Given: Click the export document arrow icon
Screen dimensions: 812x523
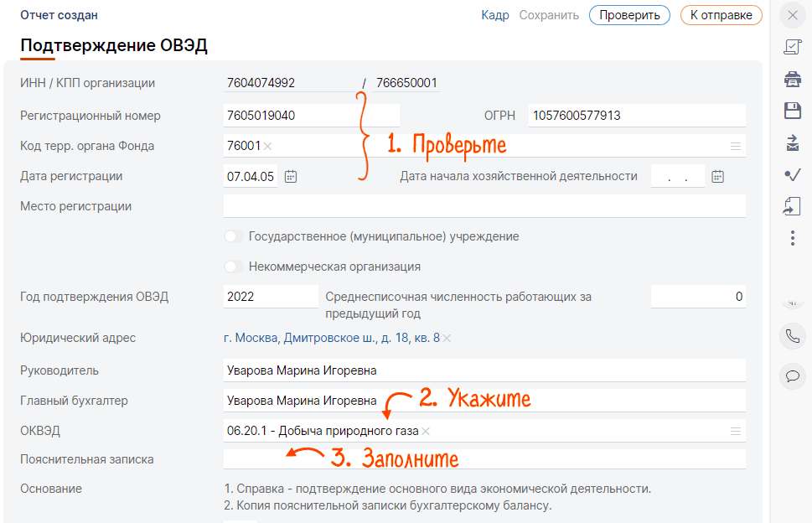Looking at the screenshot, I should [x=792, y=206].
